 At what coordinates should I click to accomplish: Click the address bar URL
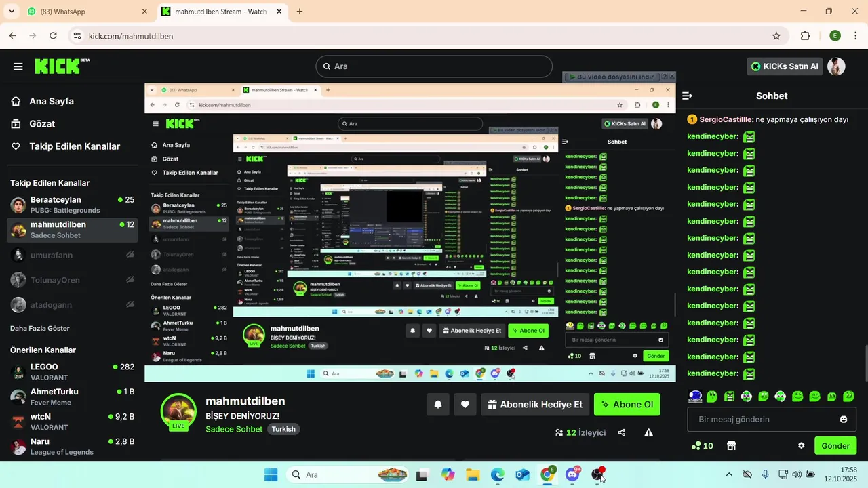(131, 36)
